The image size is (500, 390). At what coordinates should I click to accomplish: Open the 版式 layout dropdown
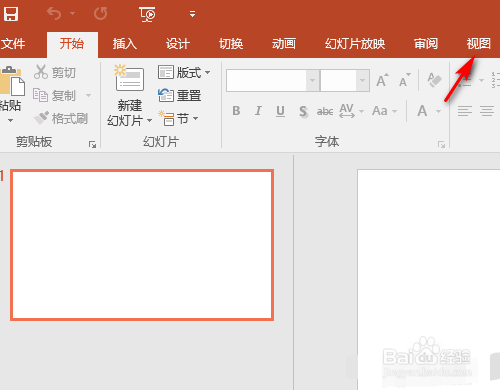184,72
